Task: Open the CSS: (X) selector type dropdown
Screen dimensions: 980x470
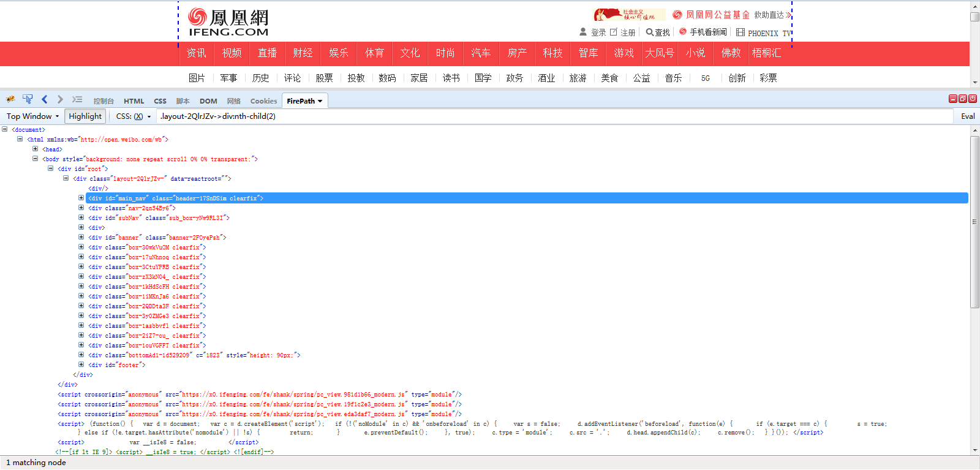Action: click(x=134, y=116)
